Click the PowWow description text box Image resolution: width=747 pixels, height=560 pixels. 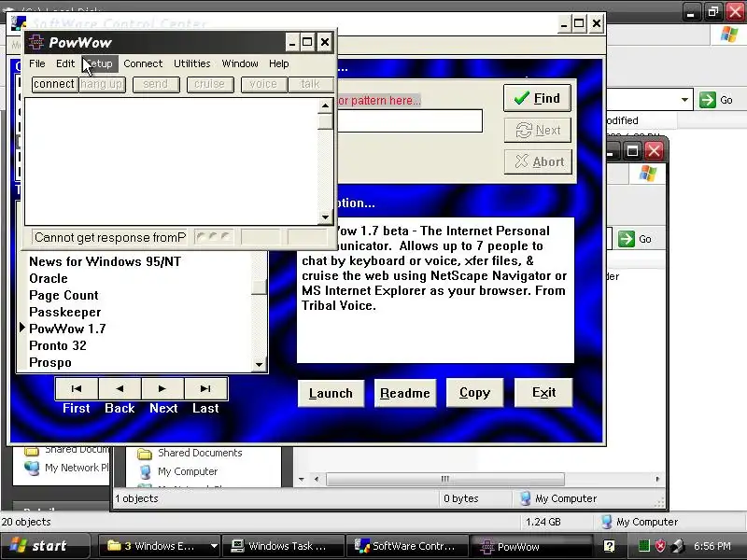(435, 290)
